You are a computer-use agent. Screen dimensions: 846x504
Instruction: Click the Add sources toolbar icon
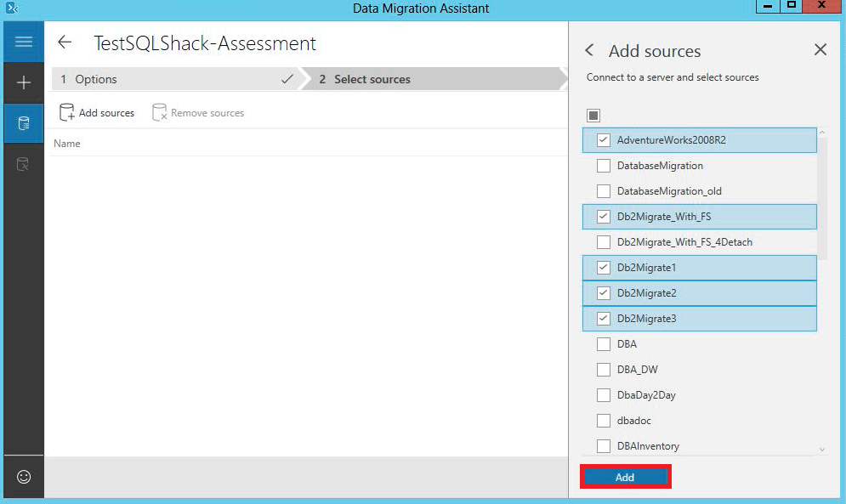(x=67, y=112)
